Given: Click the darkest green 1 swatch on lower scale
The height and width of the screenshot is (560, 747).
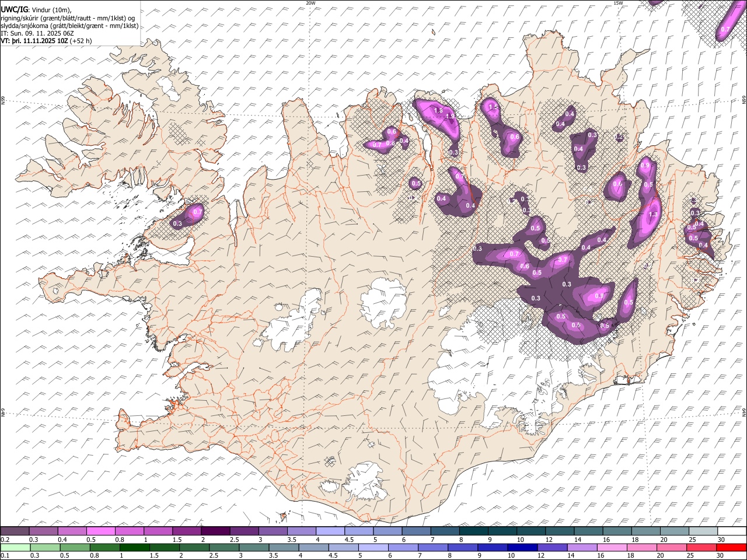Looking at the screenshot, I should click(x=134, y=547).
